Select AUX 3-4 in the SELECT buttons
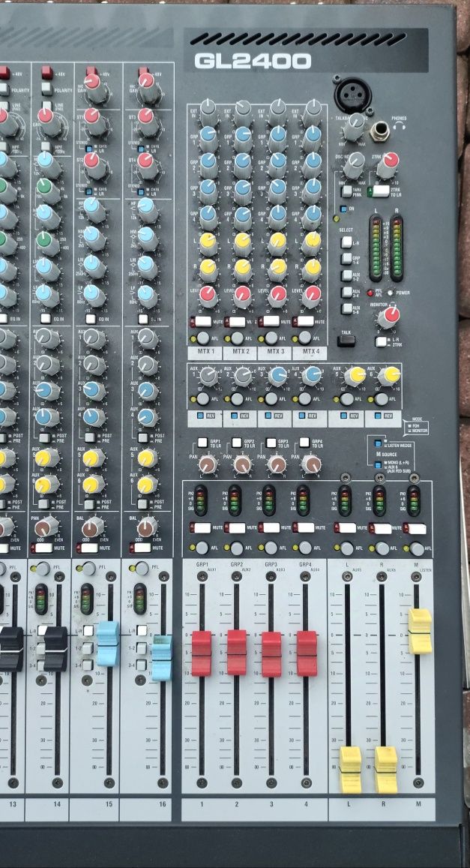The width and height of the screenshot is (470, 868). 346,292
